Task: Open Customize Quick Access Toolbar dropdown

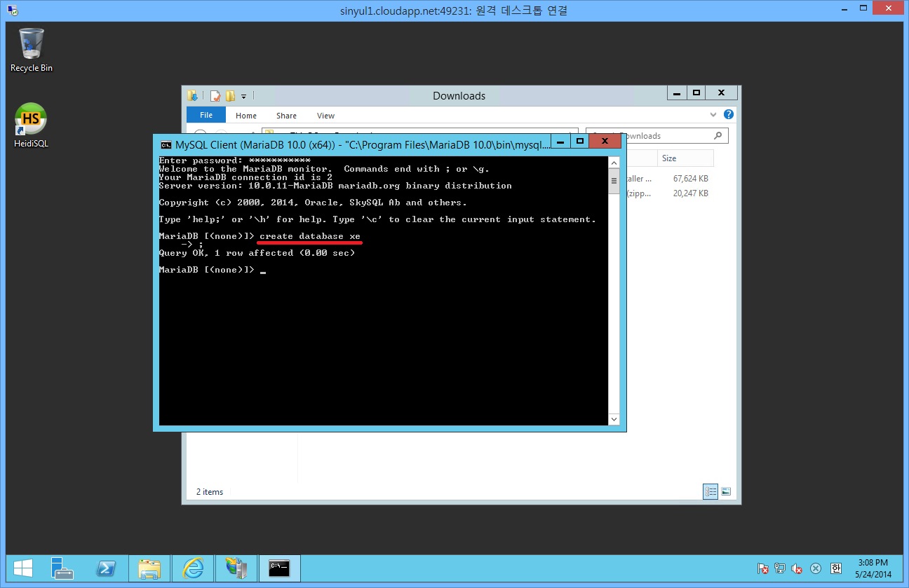Action: [243, 96]
